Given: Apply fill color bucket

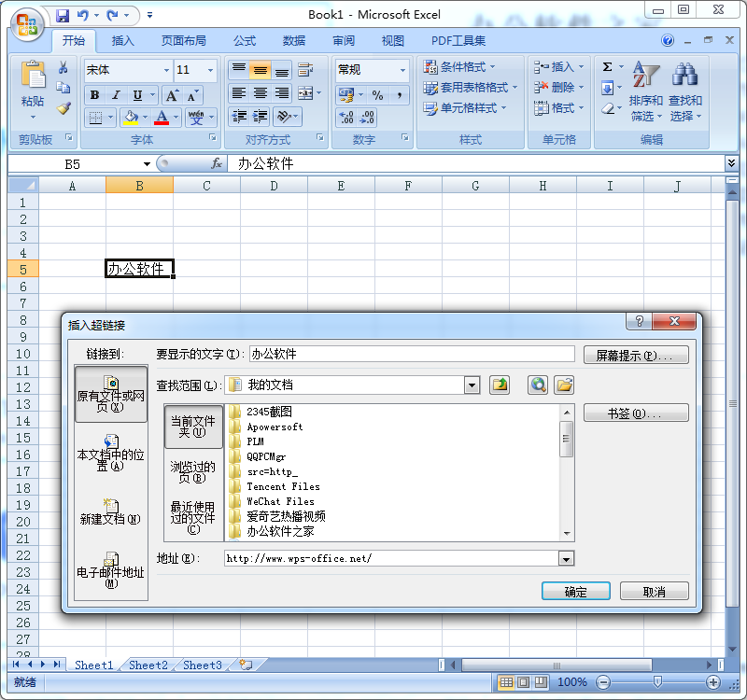Looking at the screenshot, I should coord(131,117).
